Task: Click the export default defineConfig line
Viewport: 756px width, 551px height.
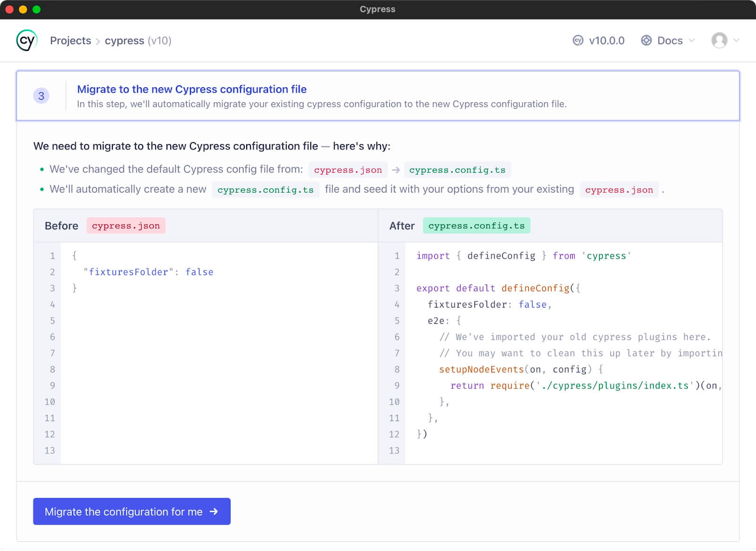Action: [498, 288]
